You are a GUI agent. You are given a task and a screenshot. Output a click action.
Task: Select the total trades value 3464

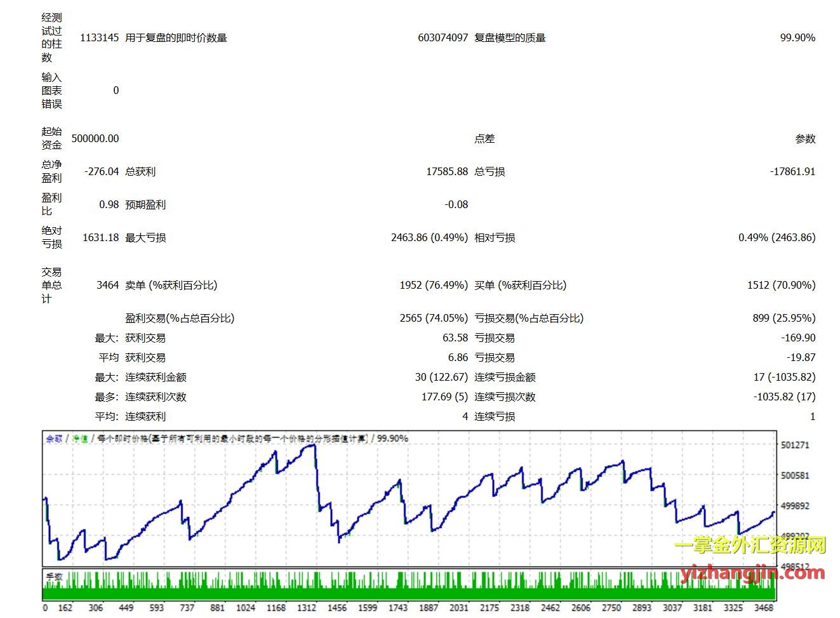tap(107, 286)
